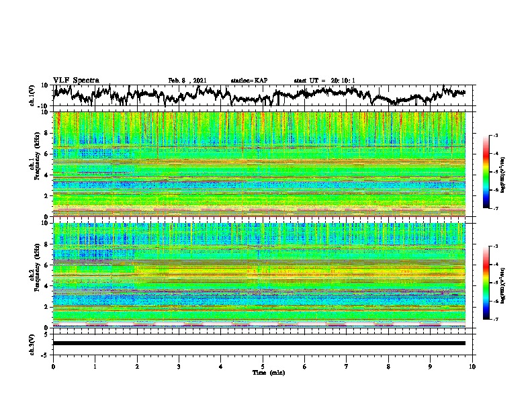Click the "station=KAP" header label
The width and height of the screenshot is (532, 411).
click(249, 81)
